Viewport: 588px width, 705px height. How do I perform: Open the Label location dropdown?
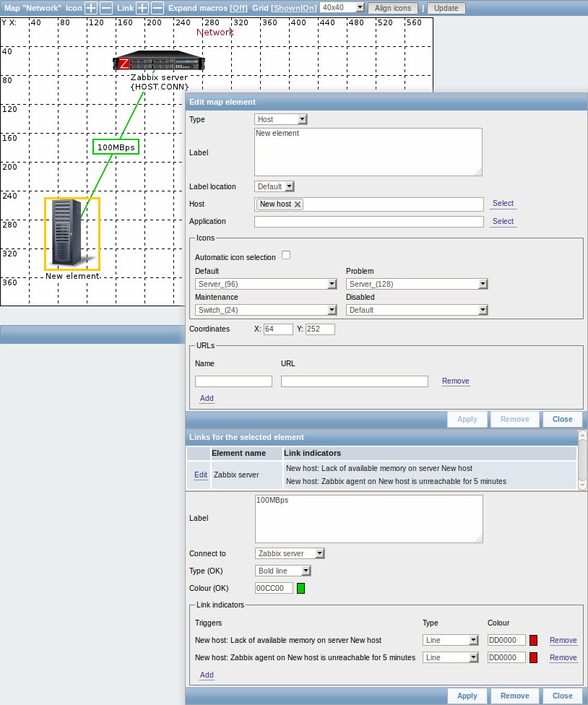(274, 186)
